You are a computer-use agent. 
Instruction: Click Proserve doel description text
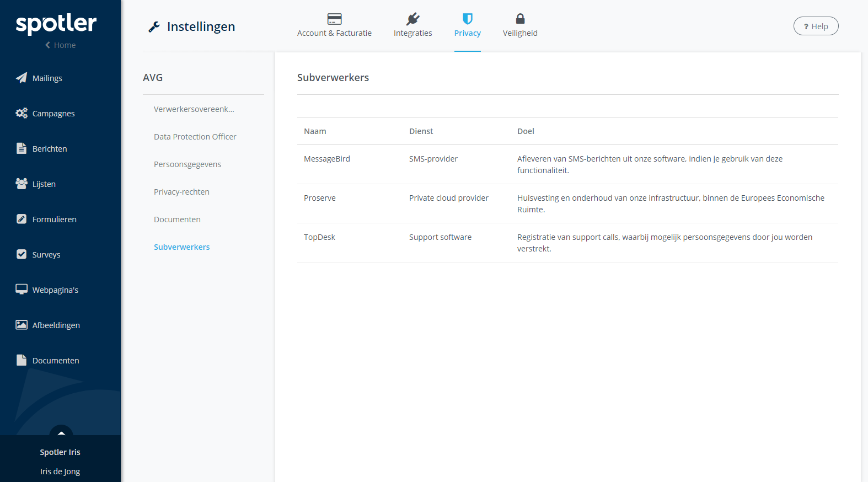pyautogui.click(x=671, y=203)
